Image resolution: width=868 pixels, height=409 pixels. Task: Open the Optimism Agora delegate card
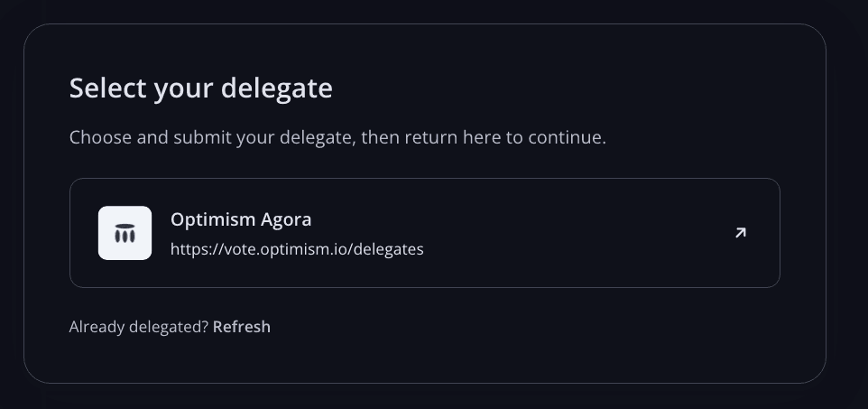(425, 233)
